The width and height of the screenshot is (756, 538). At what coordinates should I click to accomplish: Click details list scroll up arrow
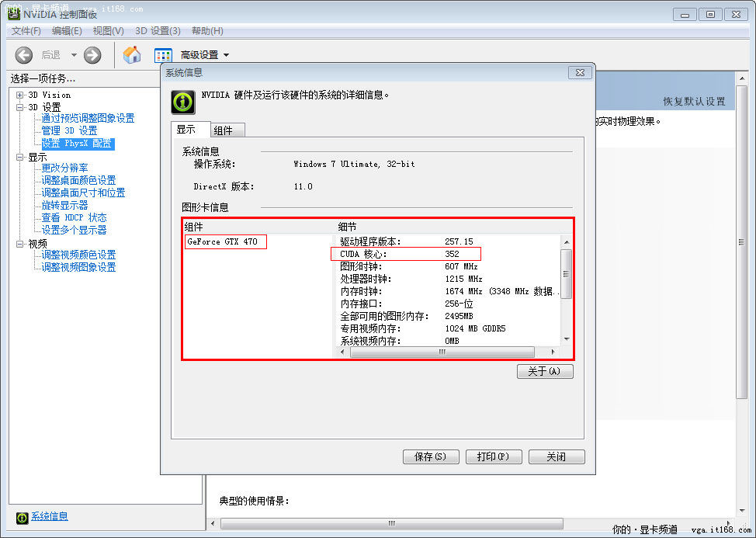pos(567,241)
